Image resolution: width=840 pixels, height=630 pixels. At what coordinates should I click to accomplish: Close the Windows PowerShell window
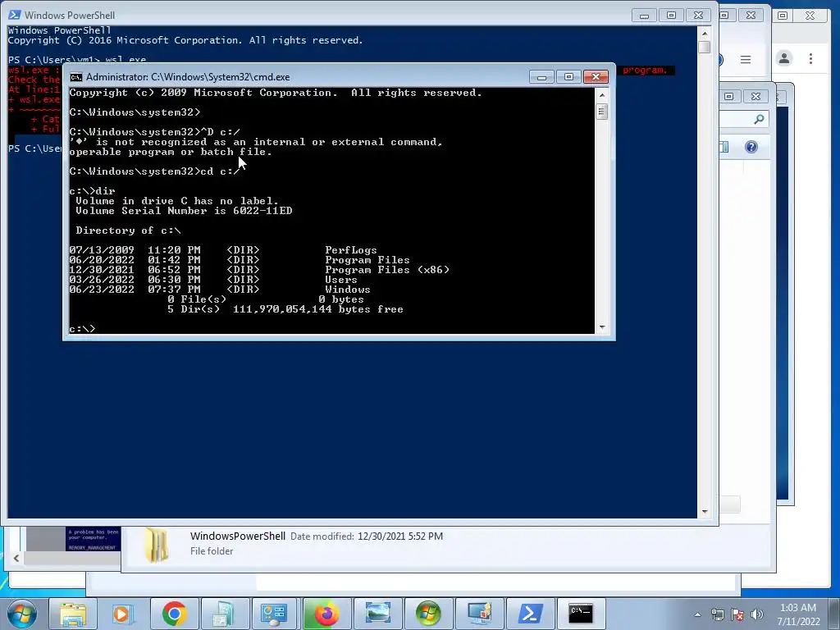point(699,16)
